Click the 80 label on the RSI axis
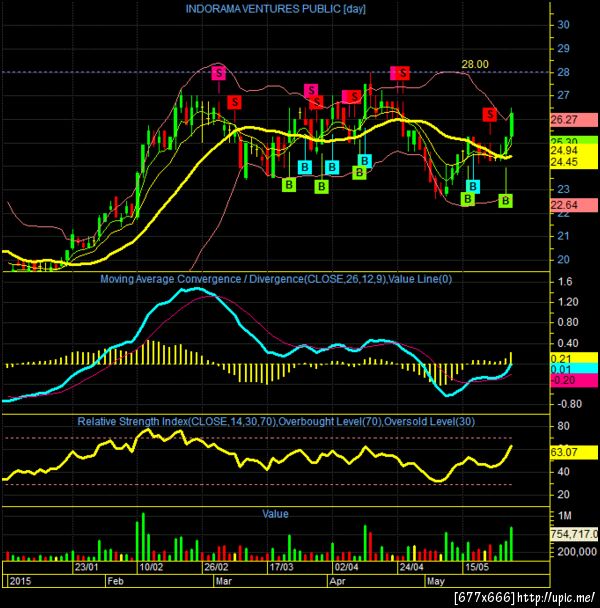The image size is (600, 608). [x=563, y=426]
